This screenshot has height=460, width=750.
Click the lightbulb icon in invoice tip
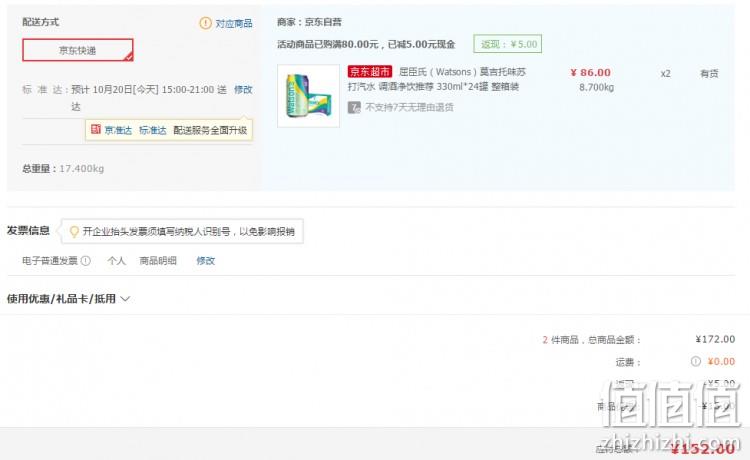pos(74,232)
